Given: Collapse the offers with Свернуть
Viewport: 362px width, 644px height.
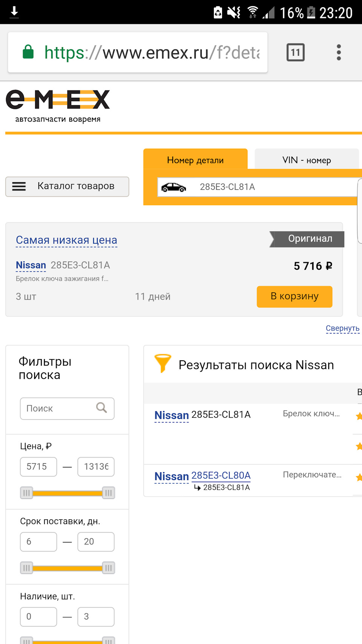Looking at the screenshot, I should 342,328.
